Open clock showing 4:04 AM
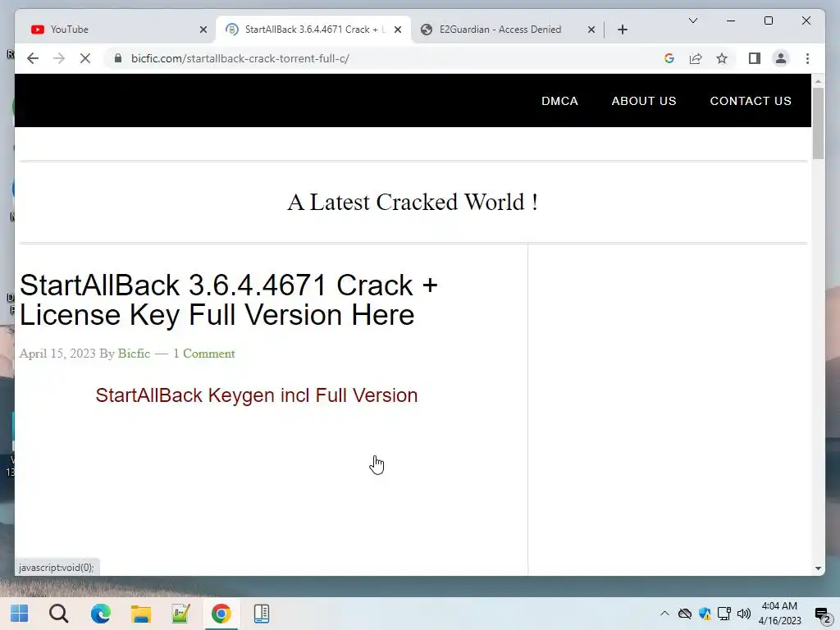 tap(779, 614)
